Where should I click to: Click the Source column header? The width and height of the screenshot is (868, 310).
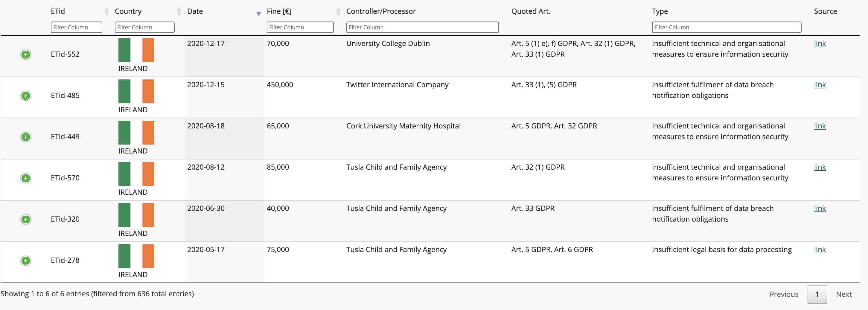tap(825, 11)
